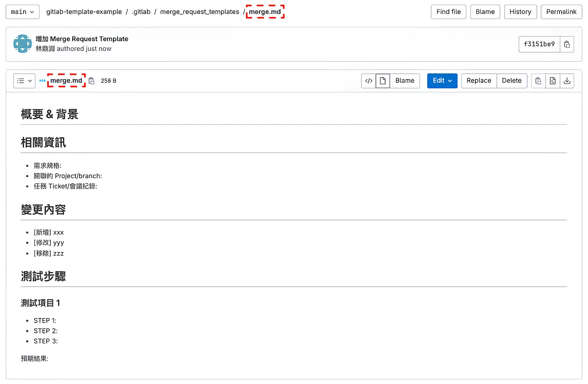Click the STEP 3: list item
This screenshot has width=588, height=384.
coord(46,341)
